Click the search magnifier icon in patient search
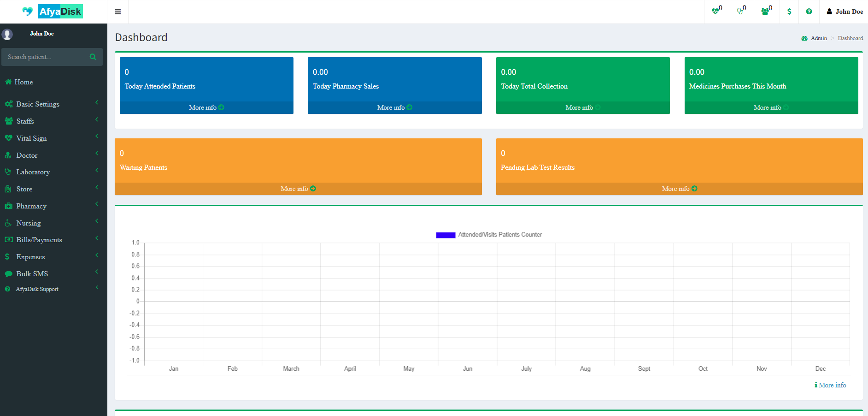Image resolution: width=868 pixels, height=416 pixels. [92, 57]
